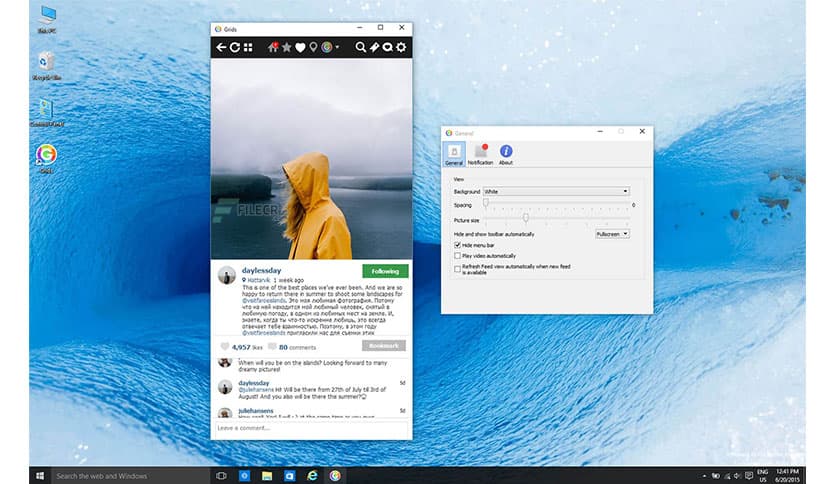Viewport: 836px width, 484px height.
Task: Click the back arrow in Grids toolbar
Action: click(221, 47)
